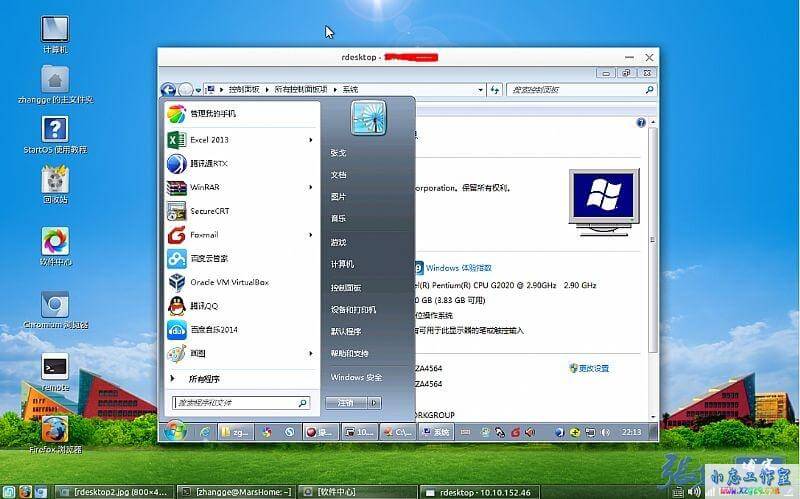Screen dimensions: 800x499
Task: Click the Windows taskbar clock 22:13
Action: pos(631,432)
